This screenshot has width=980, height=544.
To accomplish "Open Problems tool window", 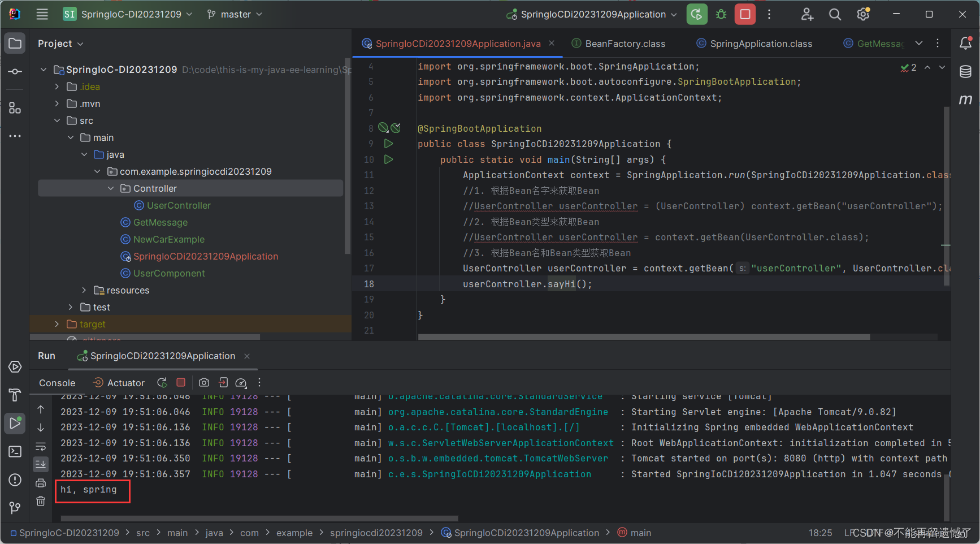I will [x=15, y=480].
